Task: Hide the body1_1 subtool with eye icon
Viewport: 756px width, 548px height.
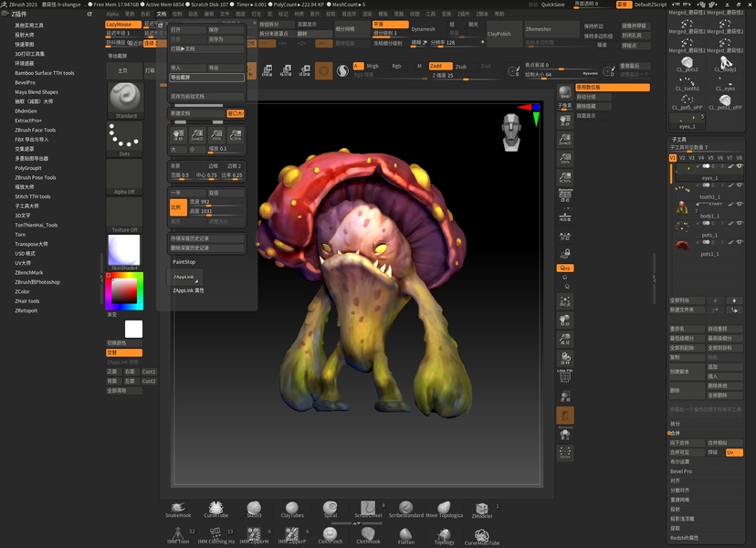Action: 740,204
